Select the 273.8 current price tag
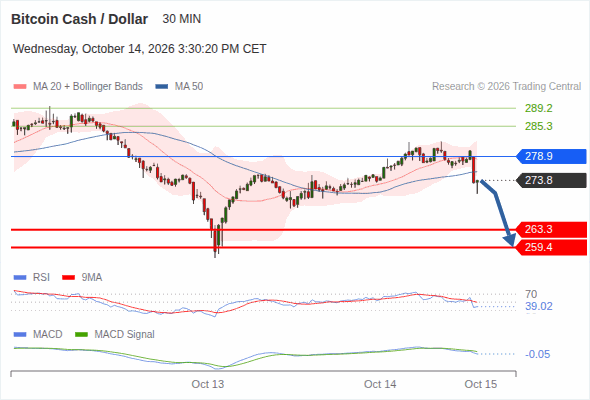Image resolution: width=590 pixels, height=400 pixels. pos(551,180)
